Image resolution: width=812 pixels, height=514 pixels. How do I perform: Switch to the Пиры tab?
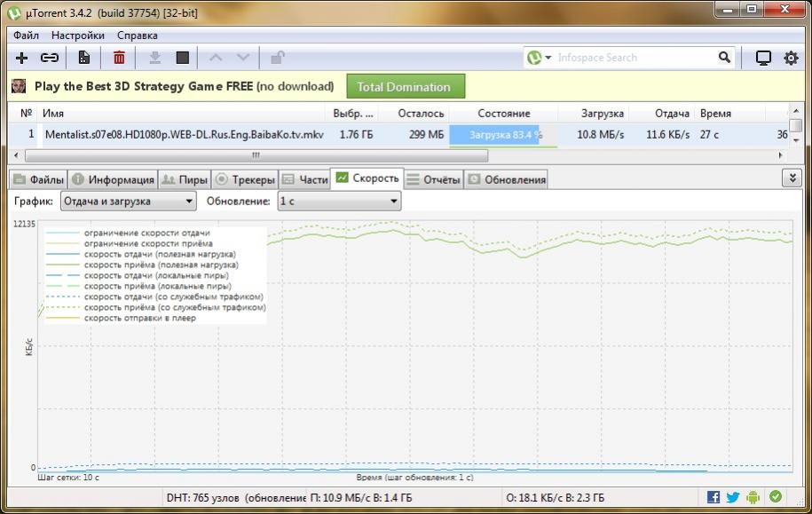click(185, 180)
